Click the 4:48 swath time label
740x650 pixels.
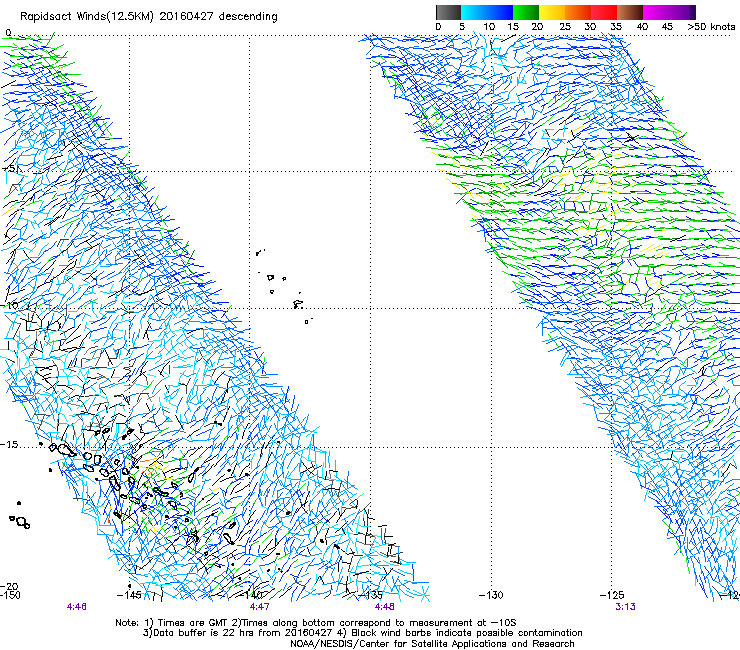click(x=384, y=607)
